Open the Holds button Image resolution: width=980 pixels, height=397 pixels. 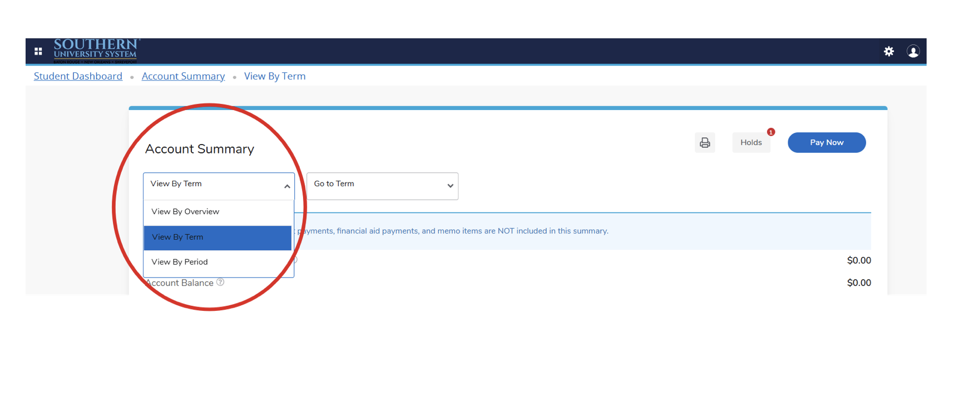click(751, 142)
